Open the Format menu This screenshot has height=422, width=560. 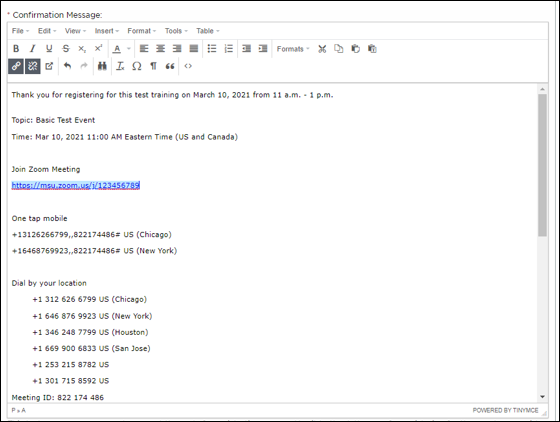[142, 31]
